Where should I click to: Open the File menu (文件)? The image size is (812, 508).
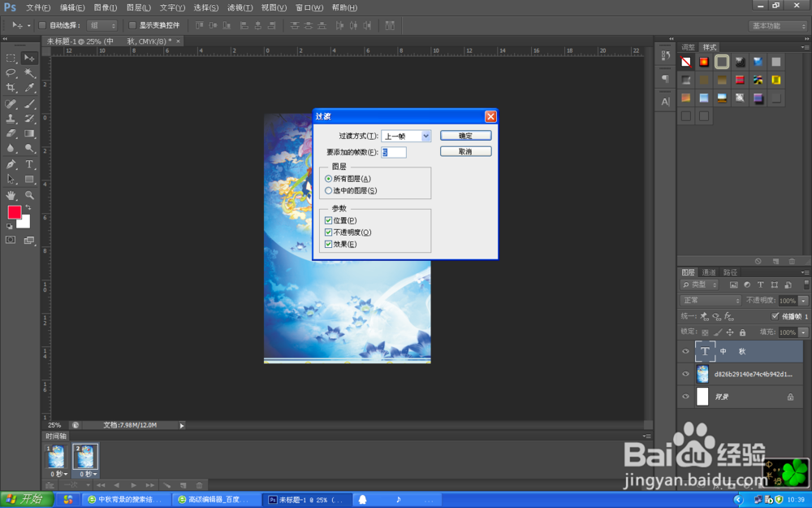(38, 8)
